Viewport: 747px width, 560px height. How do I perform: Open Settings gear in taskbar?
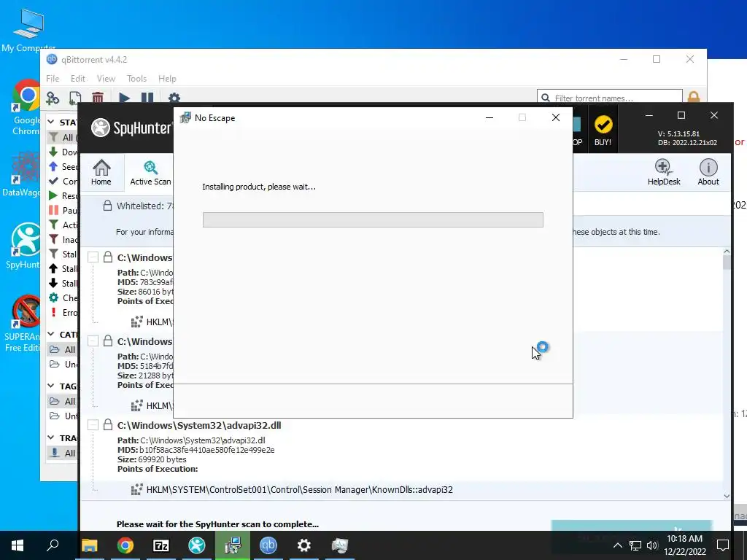point(304,545)
